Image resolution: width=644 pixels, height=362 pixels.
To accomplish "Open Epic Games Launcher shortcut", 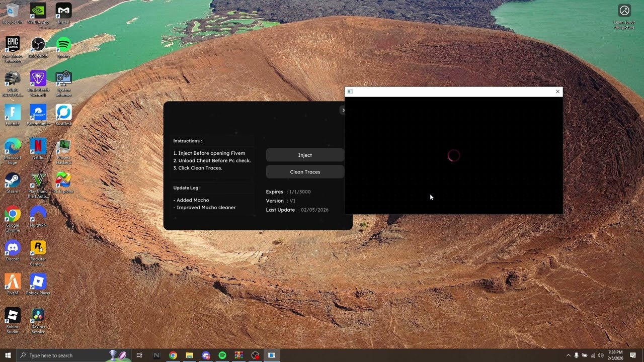I will coord(13,49).
